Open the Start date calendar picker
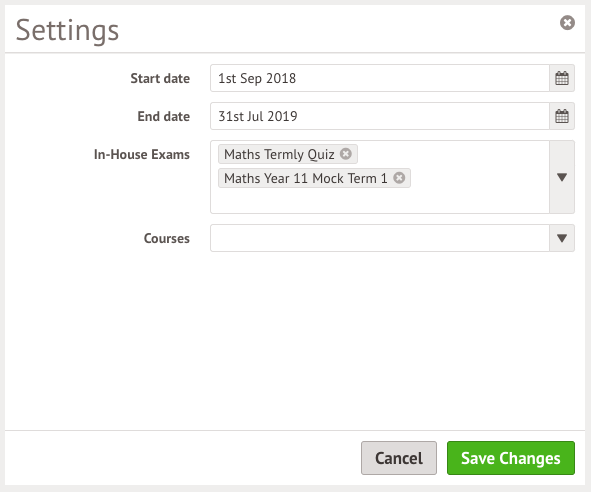The width and height of the screenshot is (591, 492). coord(562,78)
